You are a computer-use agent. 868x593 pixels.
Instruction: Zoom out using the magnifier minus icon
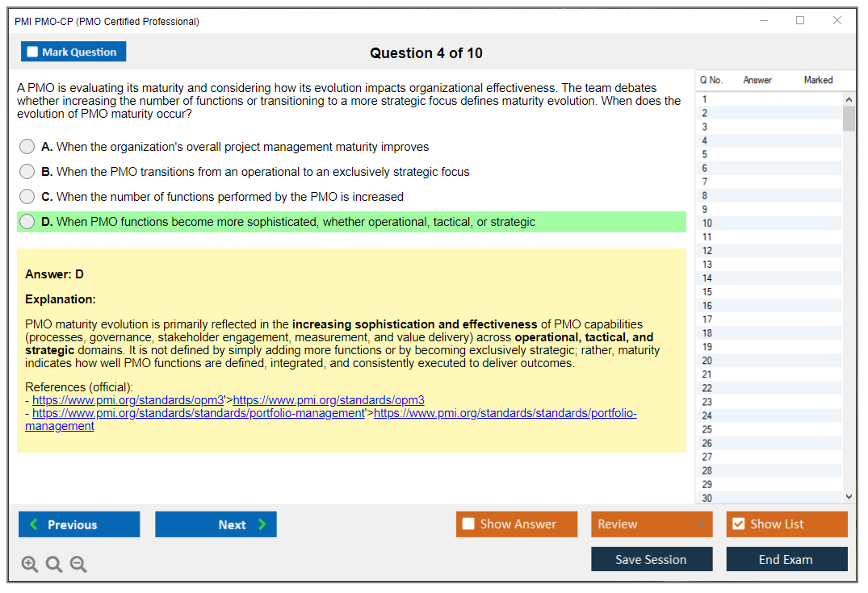[78, 564]
